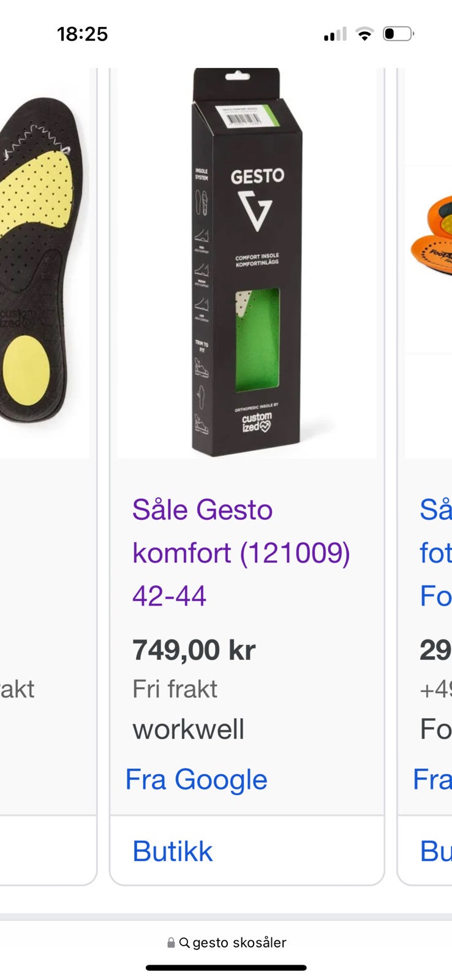Tap the customized heart logo on the box
This screenshot has width=452, height=980.
coord(257,422)
